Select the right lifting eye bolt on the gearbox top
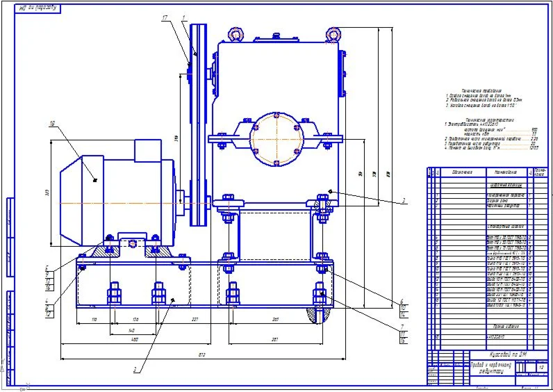Image resolution: width=553 pixels, height=392 pixels. point(333,34)
